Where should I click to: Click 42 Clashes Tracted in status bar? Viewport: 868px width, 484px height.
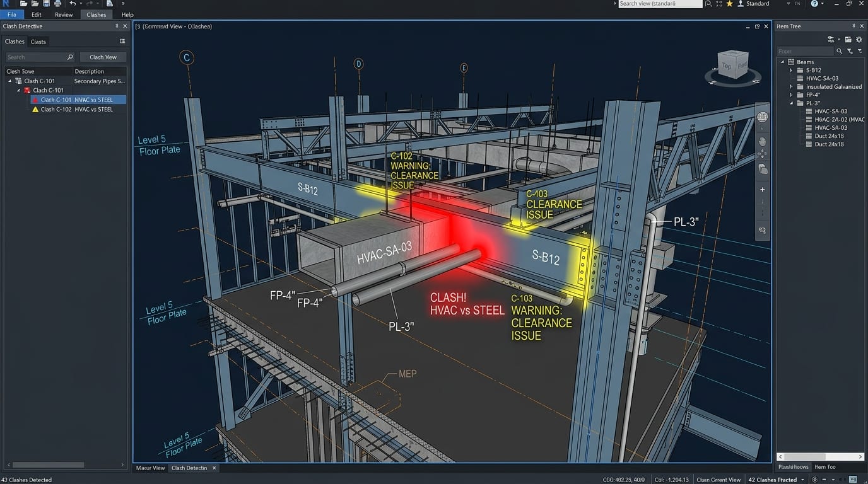(x=773, y=480)
